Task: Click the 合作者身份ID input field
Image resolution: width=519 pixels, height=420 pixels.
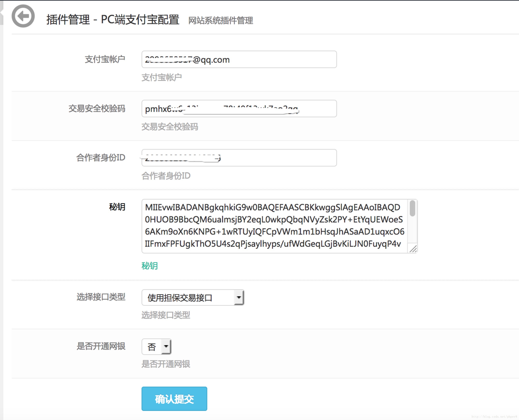Action: tap(239, 158)
